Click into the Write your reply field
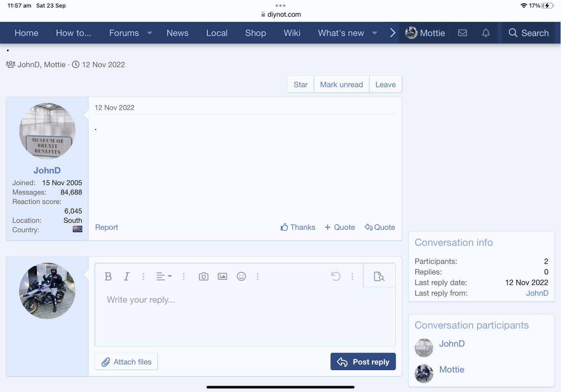This screenshot has width=561, height=392. 245,316
